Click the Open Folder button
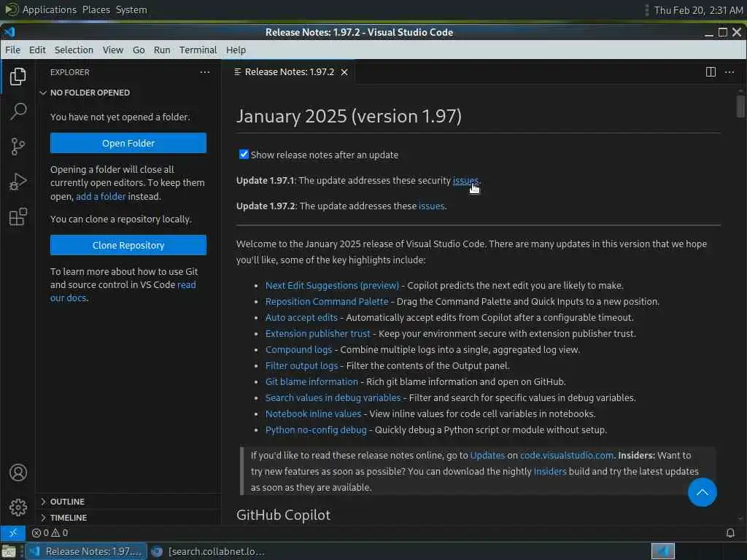Viewport: 747px width, 560px height. (x=128, y=143)
